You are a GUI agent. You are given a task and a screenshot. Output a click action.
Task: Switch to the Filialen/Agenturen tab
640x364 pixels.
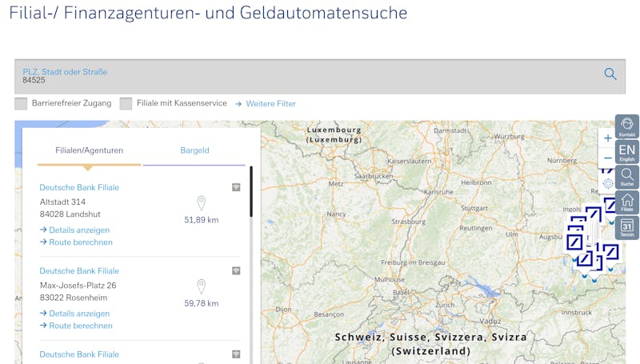click(89, 150)
